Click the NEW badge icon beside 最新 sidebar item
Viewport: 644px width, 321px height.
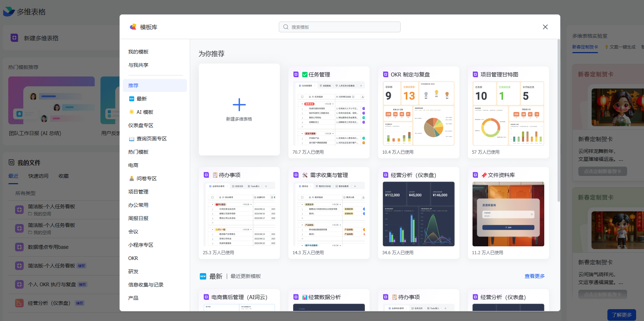pyautogui.click(x=132, y=99)
